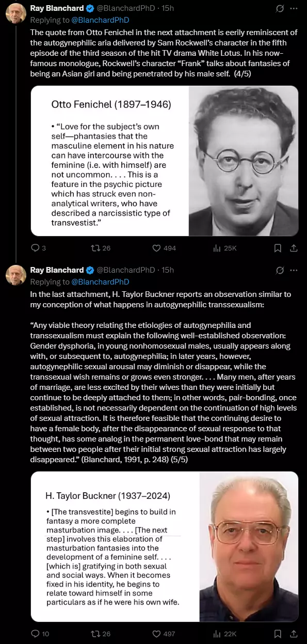
Task: Retweet the 4/5 Otto Fenichel post
Action: coord(101,248)
